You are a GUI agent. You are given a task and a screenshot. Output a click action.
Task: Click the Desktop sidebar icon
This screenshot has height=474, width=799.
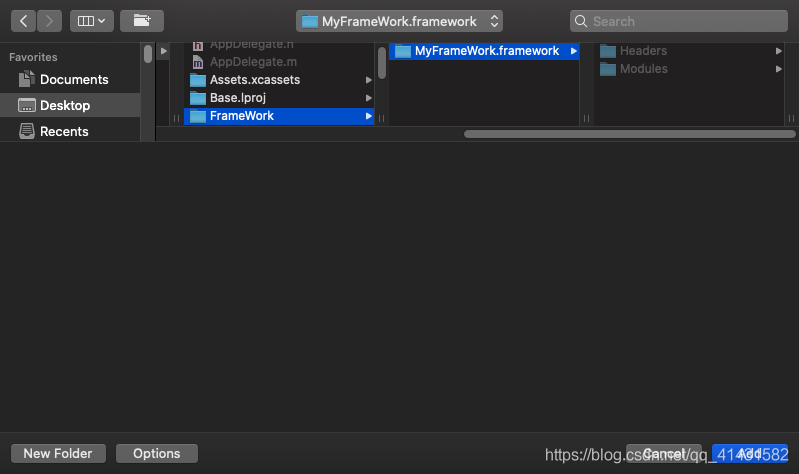tap(26, 105)
